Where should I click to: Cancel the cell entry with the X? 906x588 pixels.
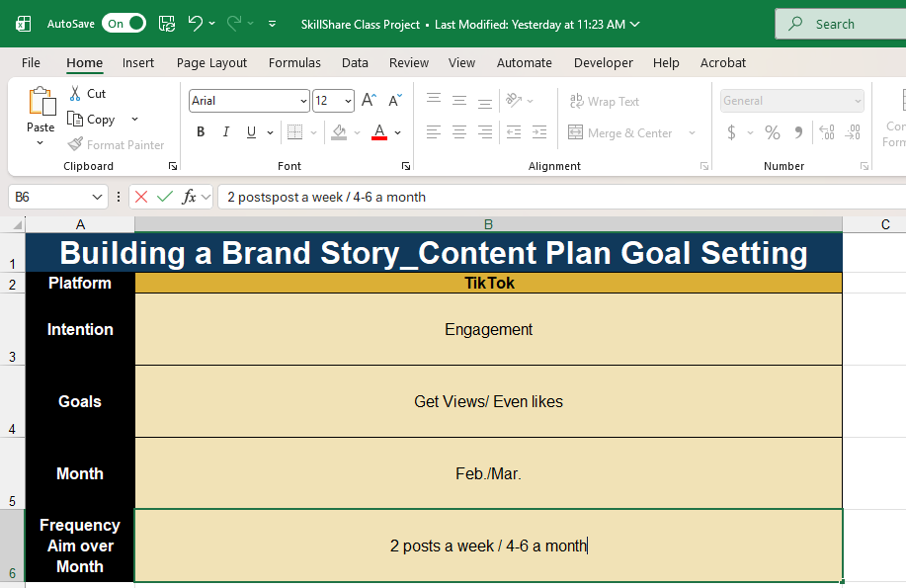pyautogui.click(x=141, y=198)
